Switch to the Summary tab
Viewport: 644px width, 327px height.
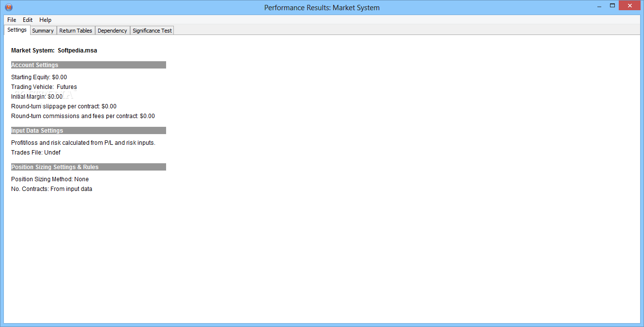point(43,31)
